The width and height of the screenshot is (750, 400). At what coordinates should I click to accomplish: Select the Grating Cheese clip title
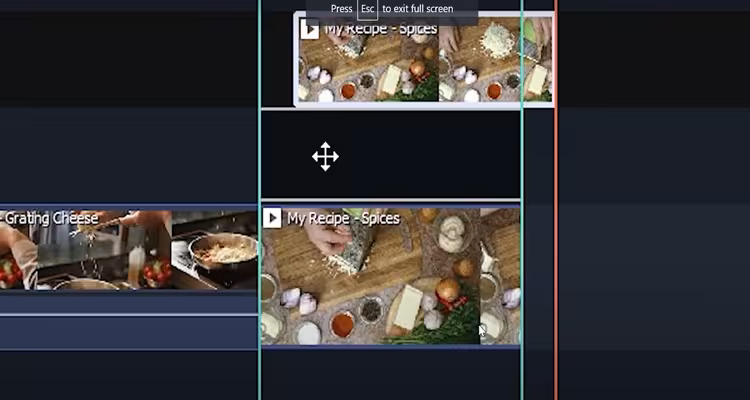point(49,218)
